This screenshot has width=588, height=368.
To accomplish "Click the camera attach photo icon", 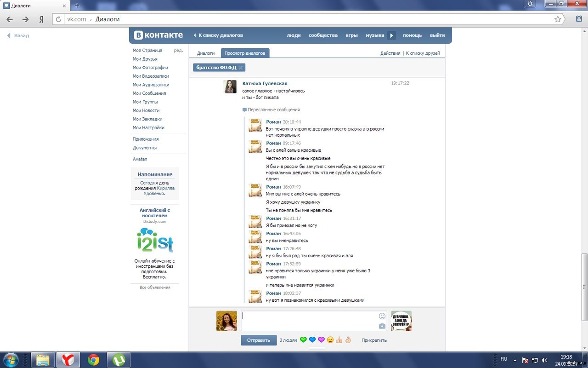I will pyautogui.click(x=382, y=326).
